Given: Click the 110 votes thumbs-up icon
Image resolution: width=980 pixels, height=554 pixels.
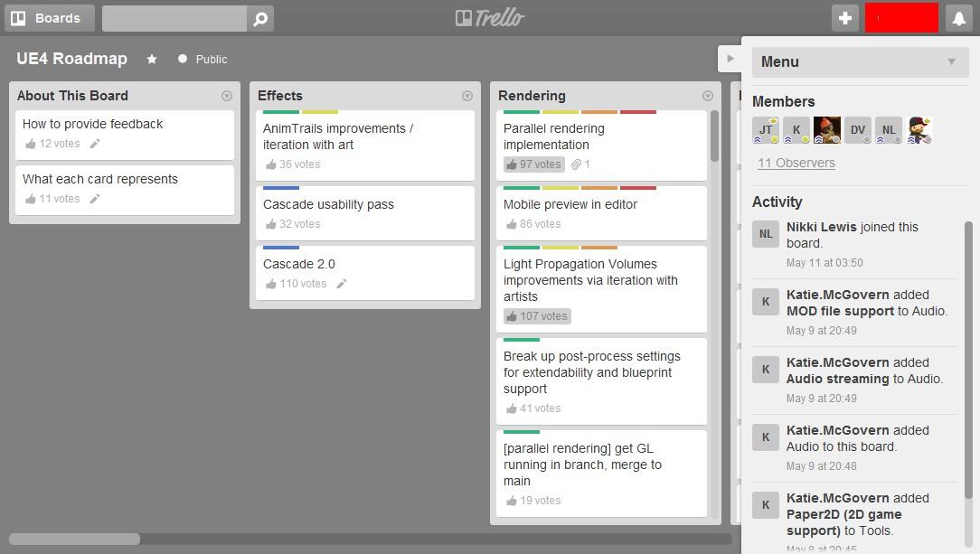Looking at the screenshot, I should coord(270,284).
